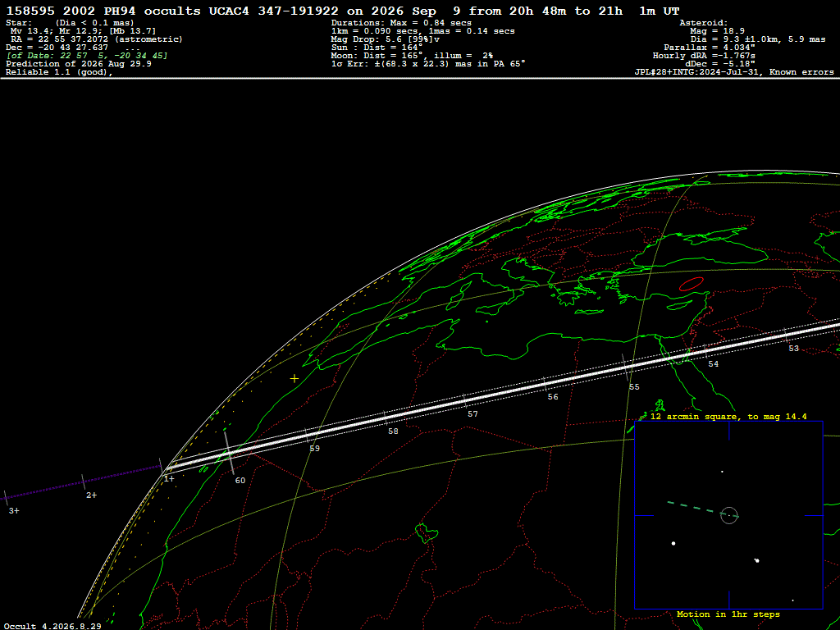Click the target circle in the star chart
This screenshot has width=840, height=630.
coord(729,515)
